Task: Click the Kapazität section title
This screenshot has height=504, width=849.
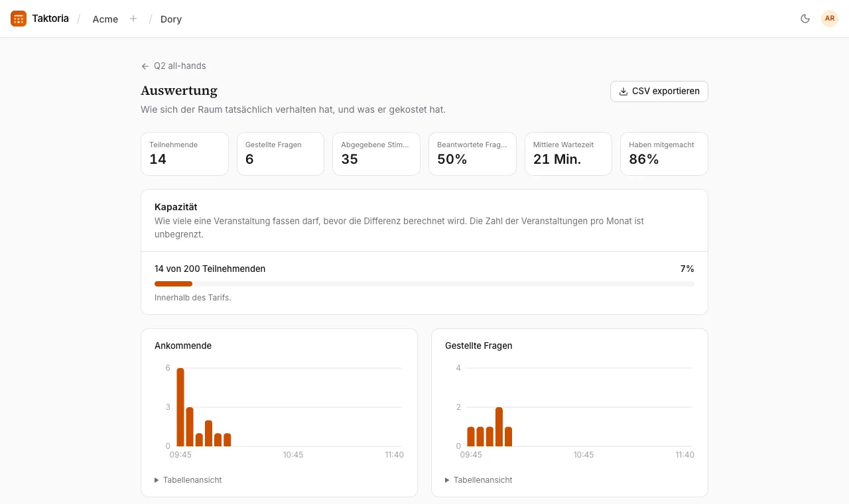Action: click(176, 208)
